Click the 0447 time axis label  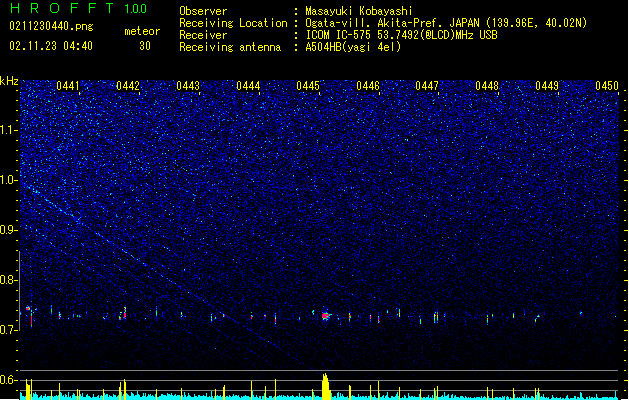pos(427,86)
